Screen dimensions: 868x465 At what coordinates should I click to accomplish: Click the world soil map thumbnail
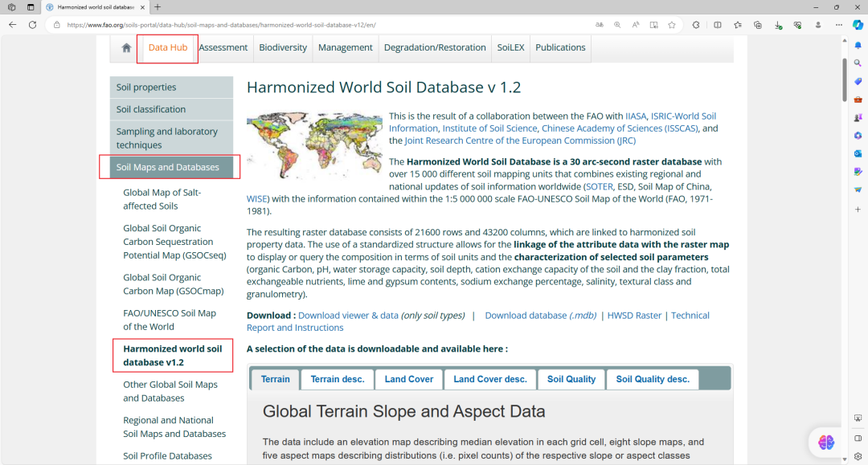pos(314,145)
